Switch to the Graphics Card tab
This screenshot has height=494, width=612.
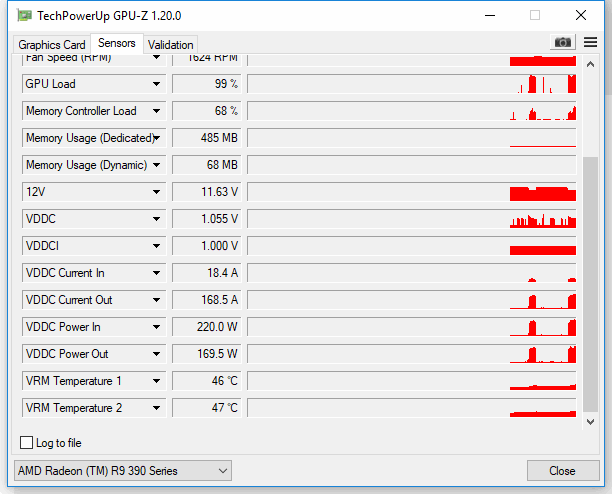52,45
